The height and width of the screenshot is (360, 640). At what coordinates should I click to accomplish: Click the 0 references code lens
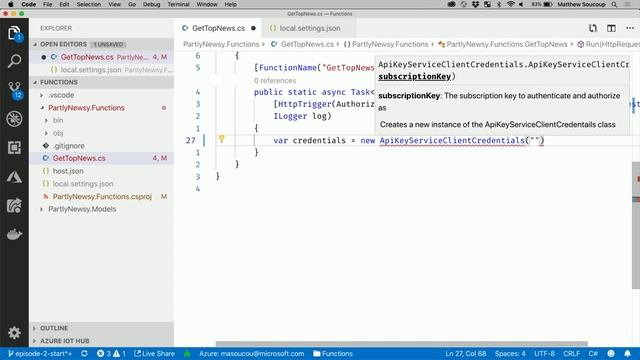(275, 80)
